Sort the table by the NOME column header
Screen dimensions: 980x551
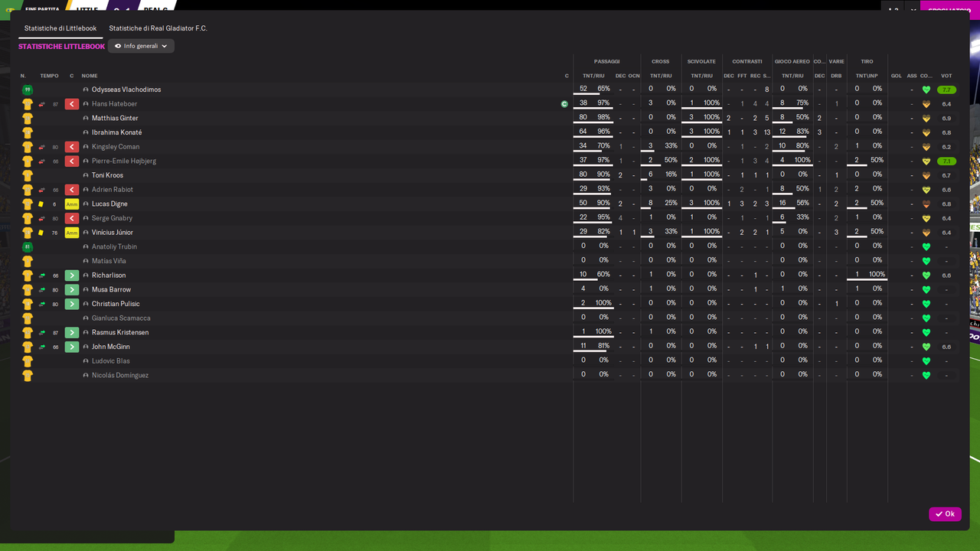click(x=90, y=76)
